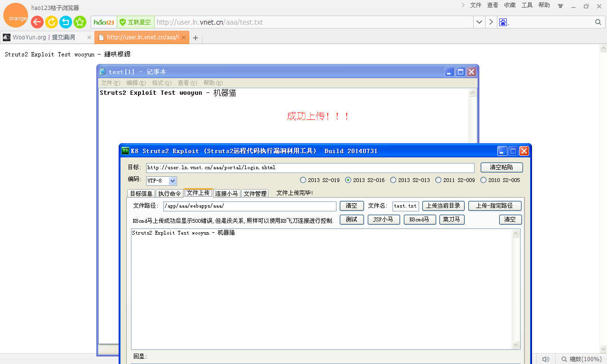607x364 pixels.
Task: Click scroll-up arrow of exploit text area
Action: 516,234
